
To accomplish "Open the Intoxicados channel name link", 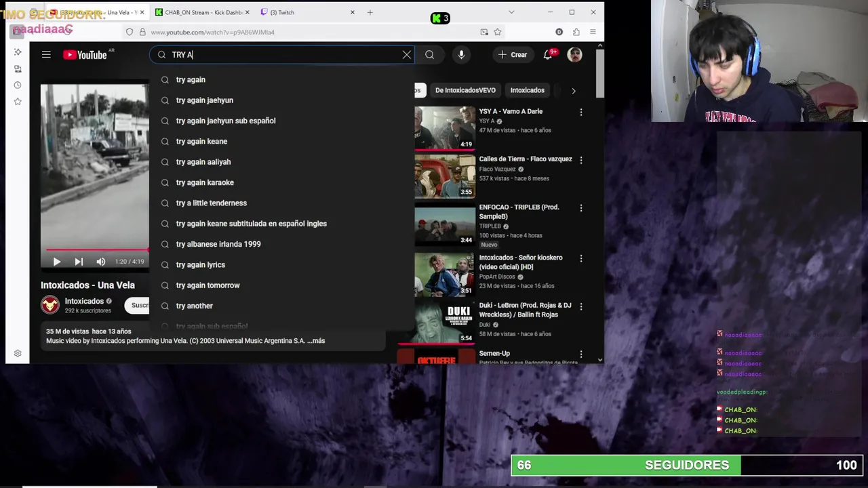I will [84, 301].
